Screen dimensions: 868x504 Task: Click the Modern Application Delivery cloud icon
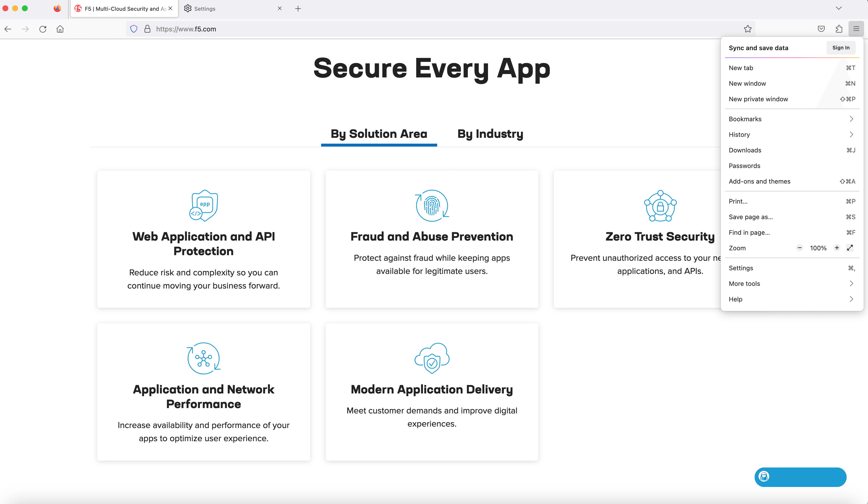pyautogui.click(x=432, y=358)
